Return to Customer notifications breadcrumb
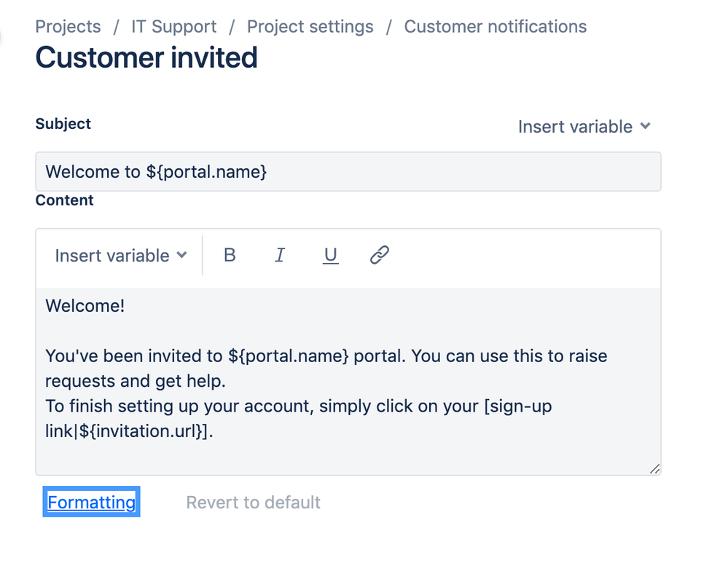This screenshot has height=566, width=728. (495, 27)
